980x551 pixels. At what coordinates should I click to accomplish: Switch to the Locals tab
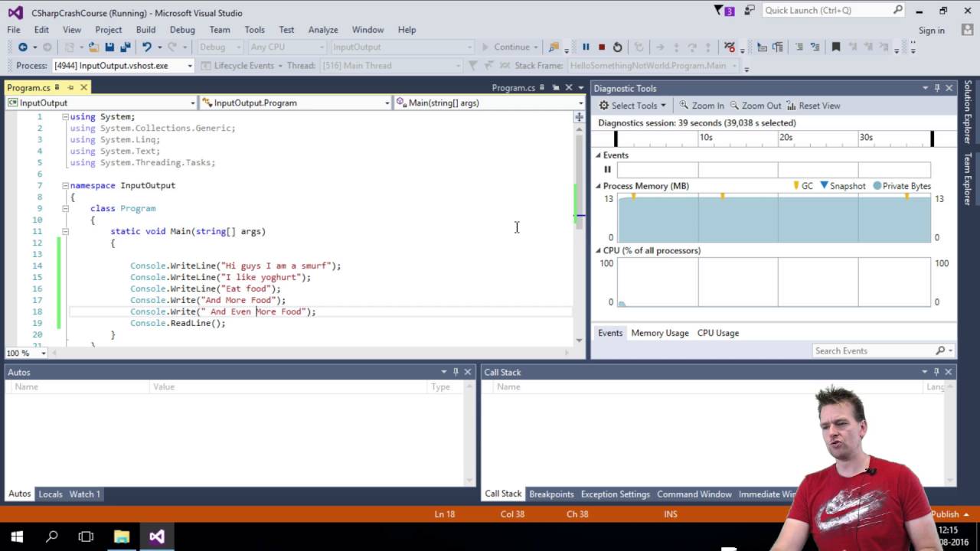pos(51,494)
